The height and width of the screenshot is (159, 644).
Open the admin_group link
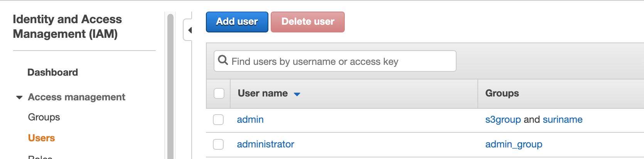(513, 144)
